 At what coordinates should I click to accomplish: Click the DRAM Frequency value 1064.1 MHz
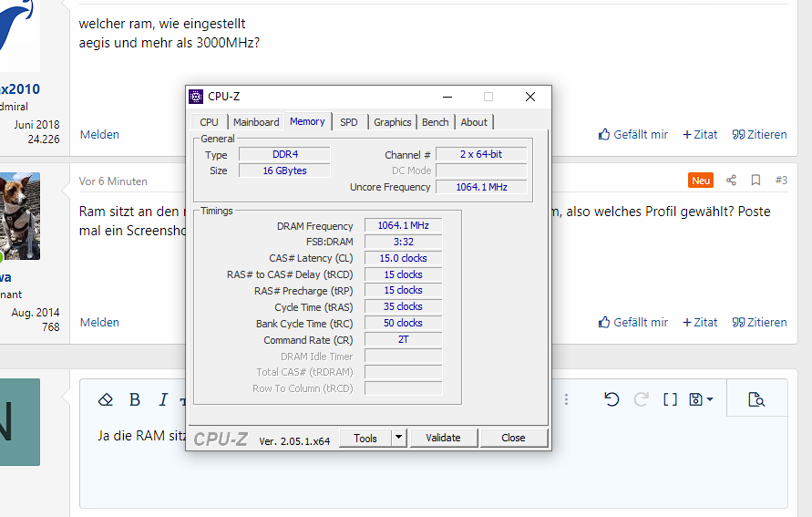pyautogui.click(x=403, y=225)
